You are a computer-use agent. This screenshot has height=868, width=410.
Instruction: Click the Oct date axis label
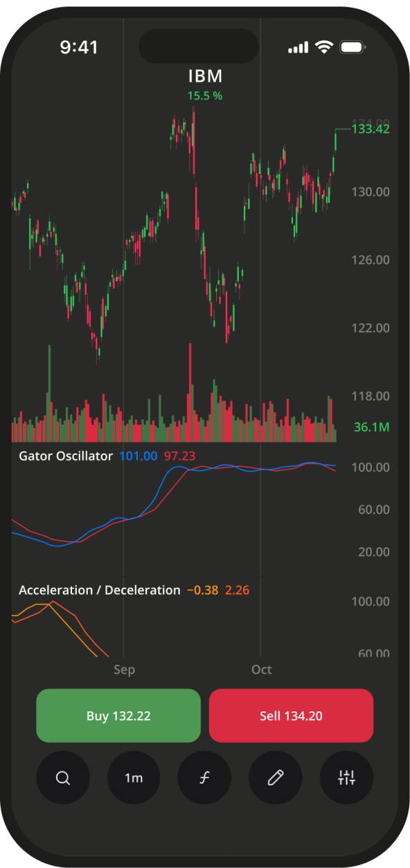click(x=261, y=670)
